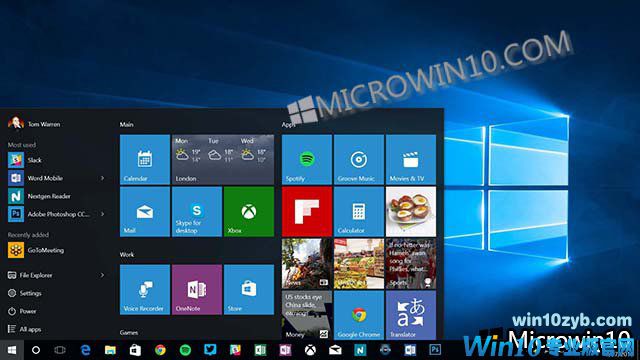Open Cortana circle on the taskbar
The width and height of the screenshot is (640, 360).
36,350
